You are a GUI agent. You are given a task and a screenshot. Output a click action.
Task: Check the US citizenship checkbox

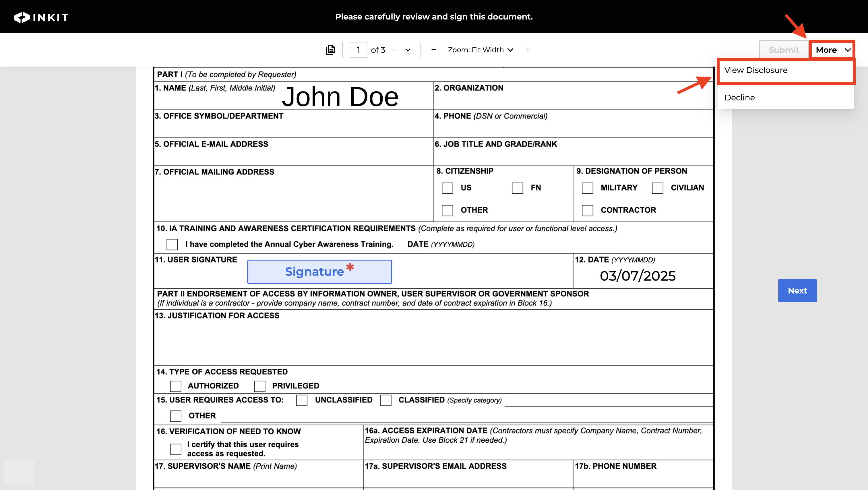447,188
